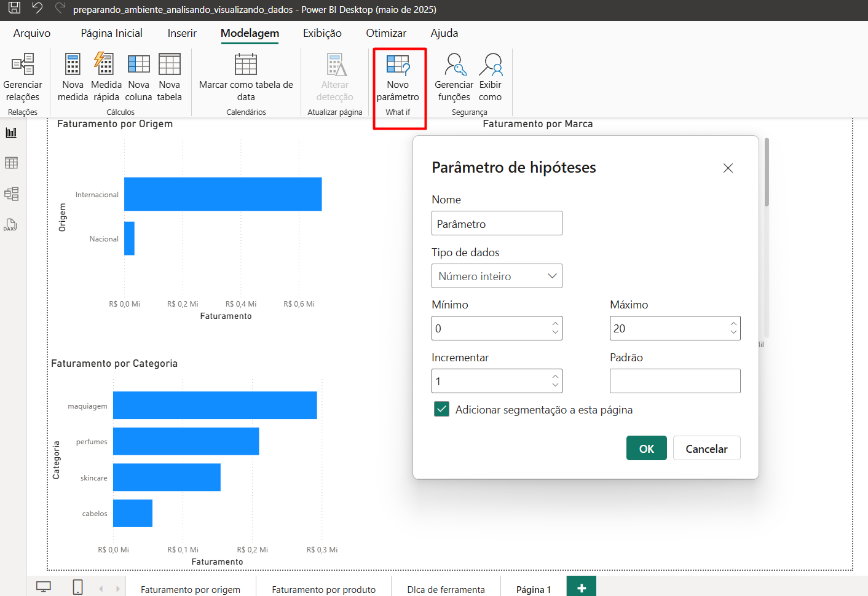Toggle Adicionar segmentação a esta página checkbox

tap(441, 409)
